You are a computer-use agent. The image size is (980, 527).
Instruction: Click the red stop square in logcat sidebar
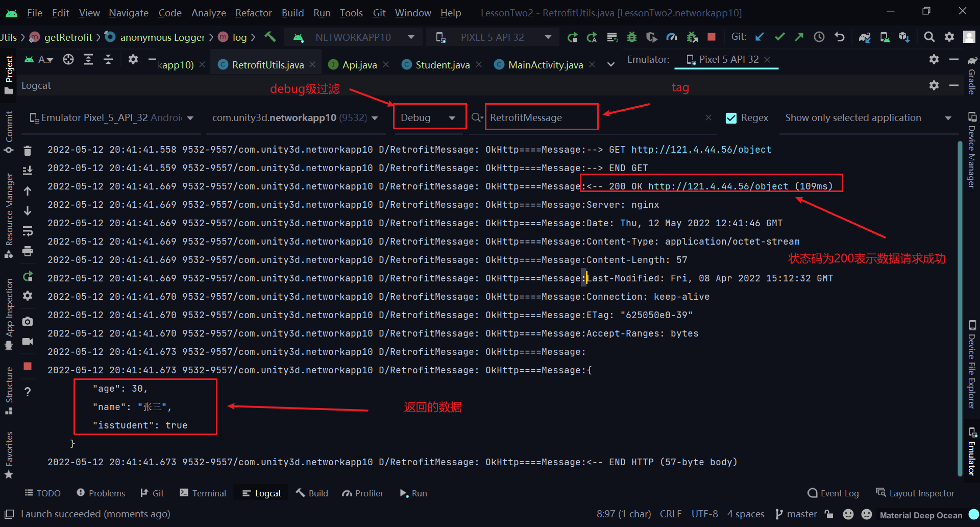coord(28,366)
